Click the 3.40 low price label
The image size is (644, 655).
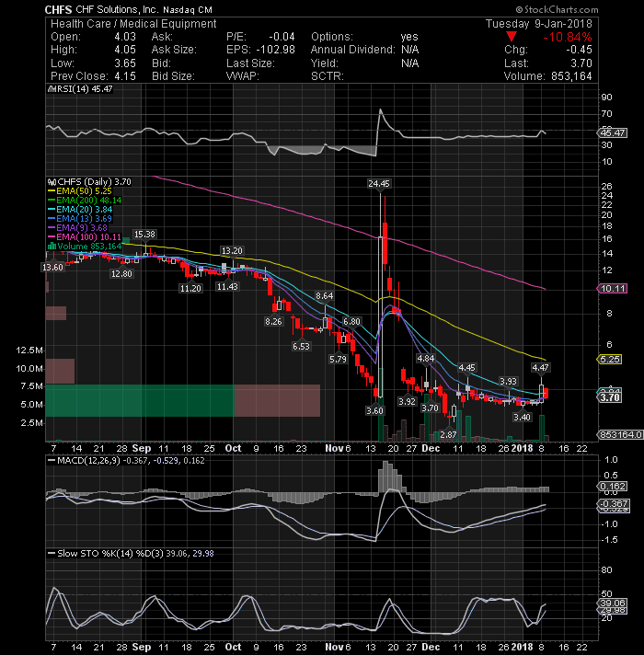[x=522, y=418]
